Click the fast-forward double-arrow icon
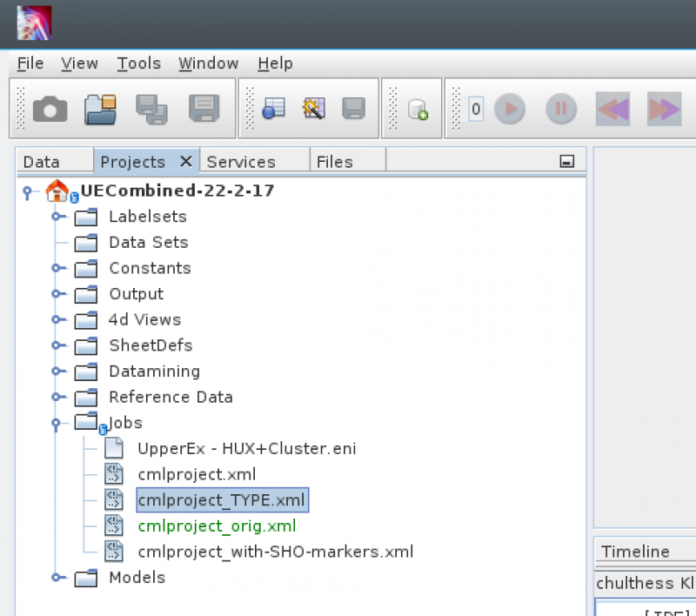 (664, 110)
